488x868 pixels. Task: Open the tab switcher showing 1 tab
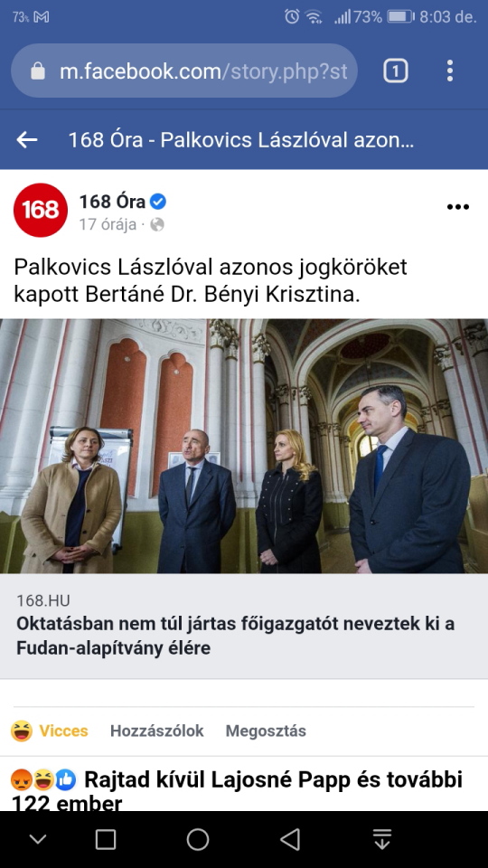pyautogui.click(x=396, y=71)
